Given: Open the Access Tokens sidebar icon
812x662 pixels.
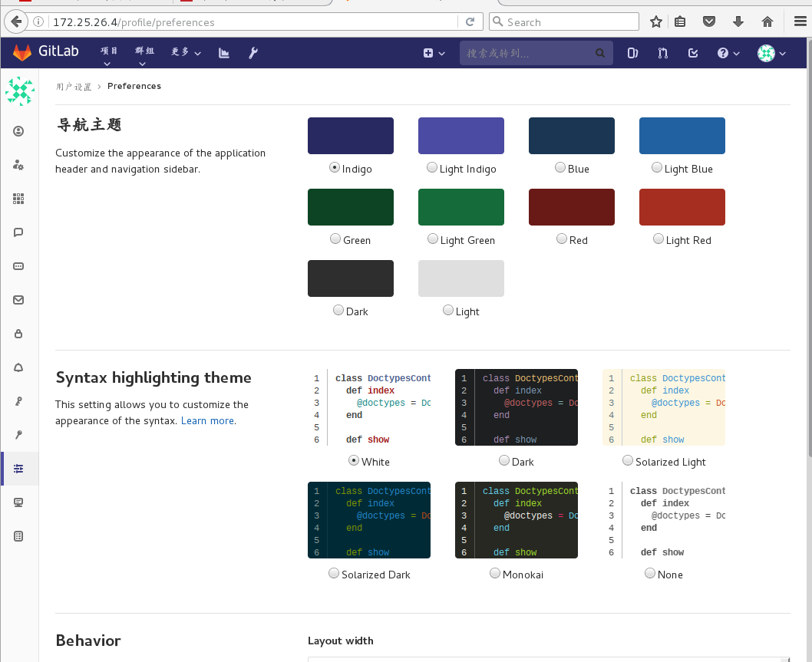Looking at the screenshot, I should click(x=18, y=266).
